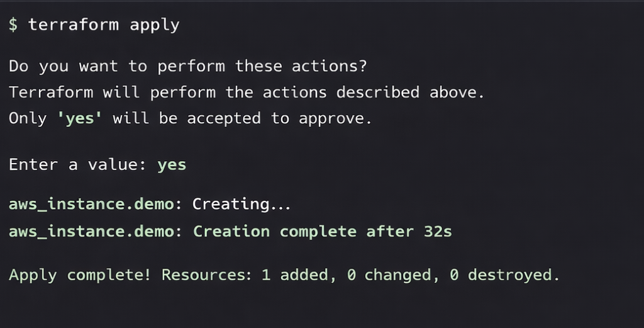644x328 pixels.
Task: Click the 'Resources:' label
Action: [x=205, y=275]
